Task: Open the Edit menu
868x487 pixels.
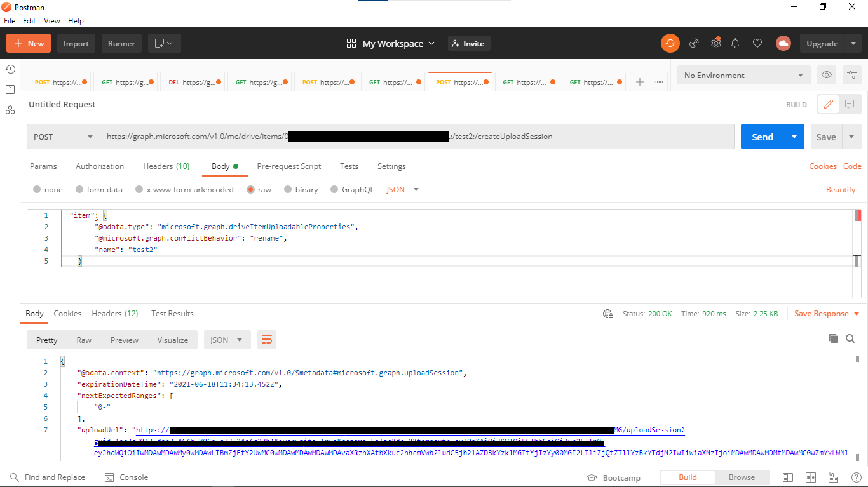Action: point(29,20)
